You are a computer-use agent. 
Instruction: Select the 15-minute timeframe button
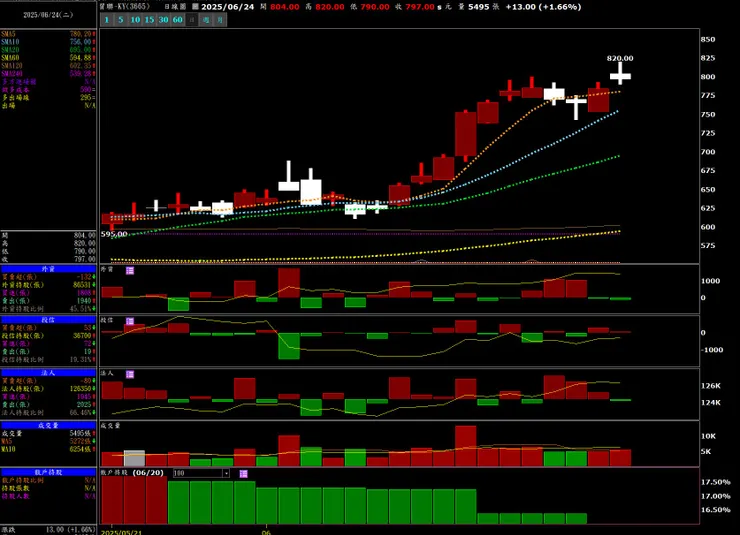click(149, 20)
